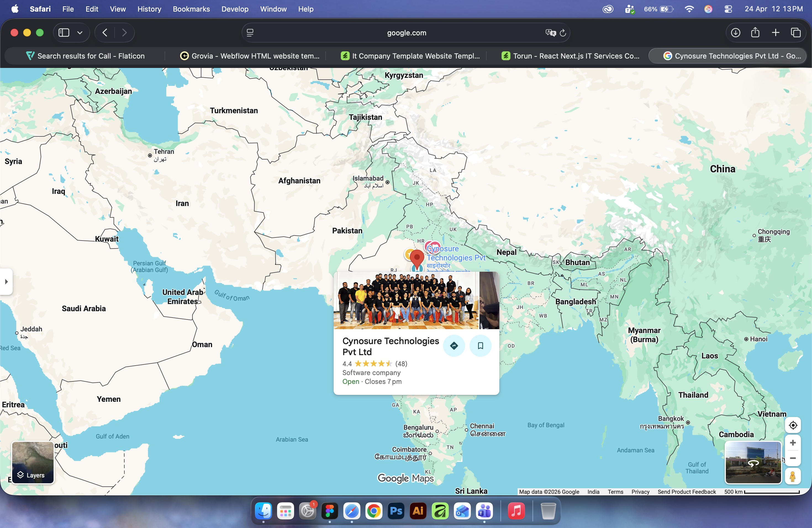The height and width of the screenshot is (528, 812).
Task: Click the India region link
Action: click(x=593, y=492)
